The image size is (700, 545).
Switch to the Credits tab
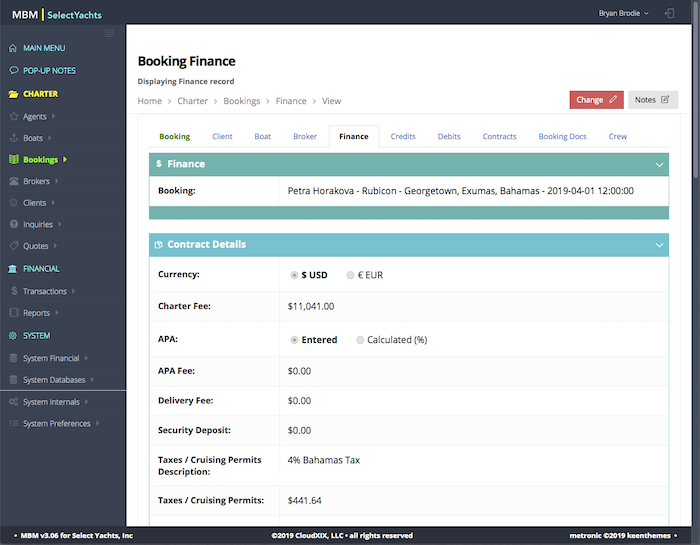point(403,136)
